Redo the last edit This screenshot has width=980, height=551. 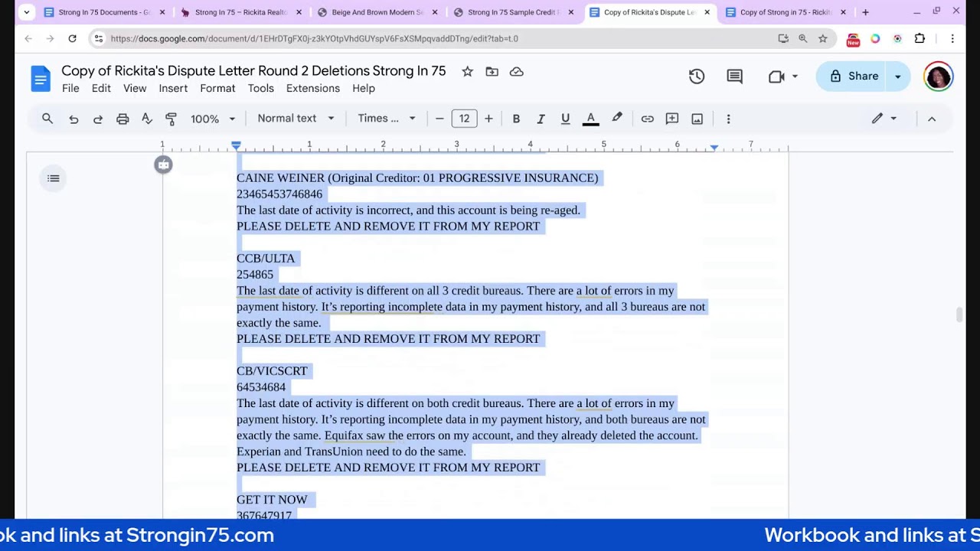tap(98, 119)
